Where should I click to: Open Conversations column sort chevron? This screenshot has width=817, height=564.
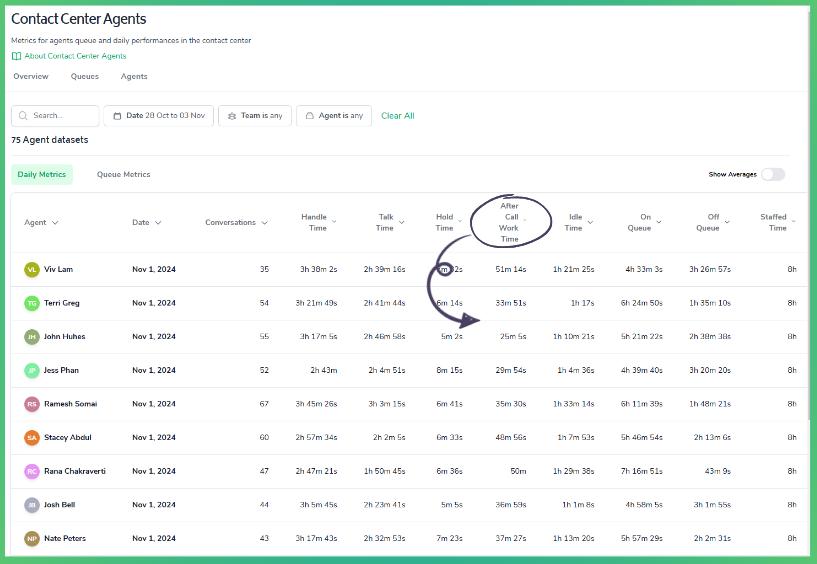(x=264, y=223)
